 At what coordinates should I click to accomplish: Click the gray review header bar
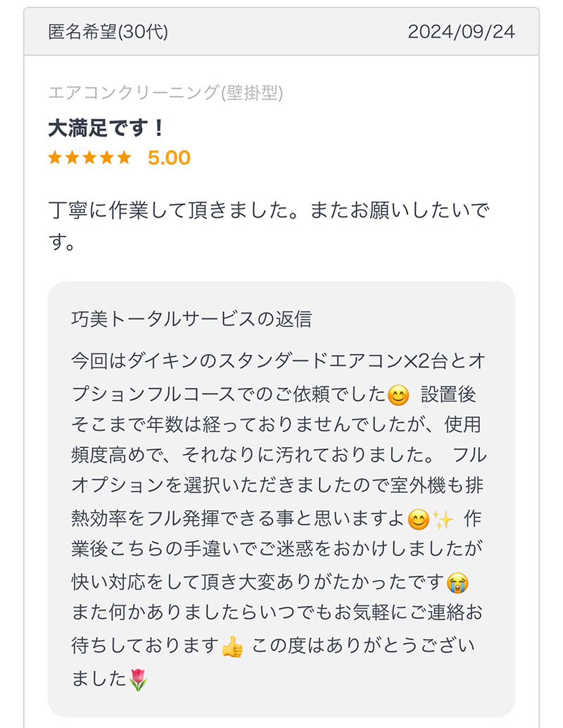coord(281,32)
